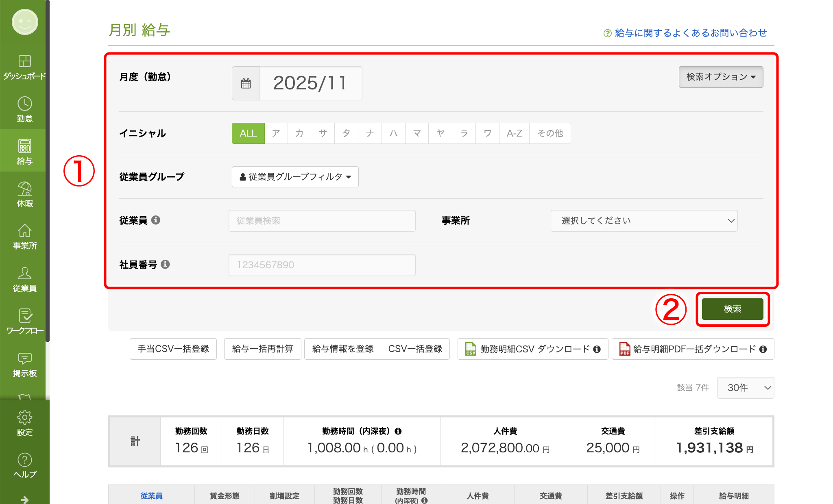Viewport: 833px width, 504px height.
Task: Filter employees by initial ア
Action: click(x=276, y=133)
